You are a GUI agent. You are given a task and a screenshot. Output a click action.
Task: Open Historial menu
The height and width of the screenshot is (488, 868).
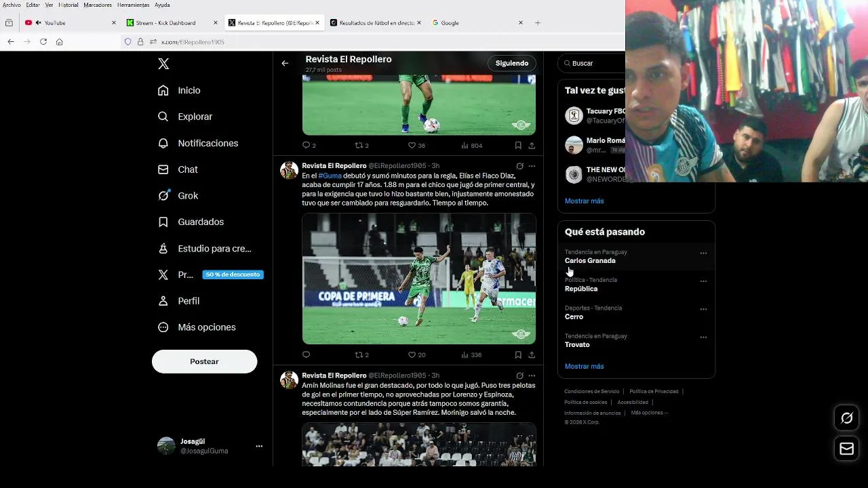pos(68,5)
